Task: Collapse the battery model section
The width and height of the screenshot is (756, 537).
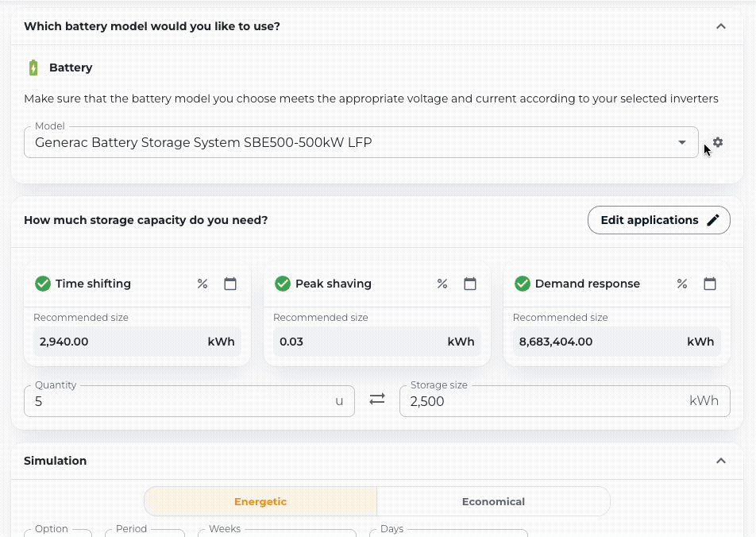Action: (x=721, y=26)
